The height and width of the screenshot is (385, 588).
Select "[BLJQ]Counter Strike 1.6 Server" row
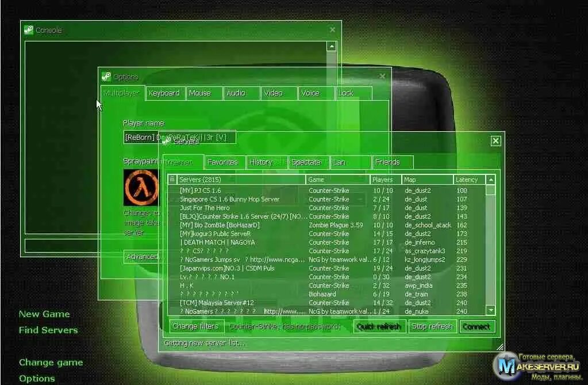pos(327,216)
